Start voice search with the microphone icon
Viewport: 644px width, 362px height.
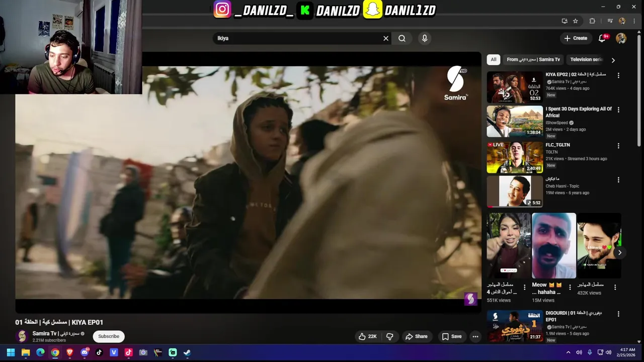point(425,38)
